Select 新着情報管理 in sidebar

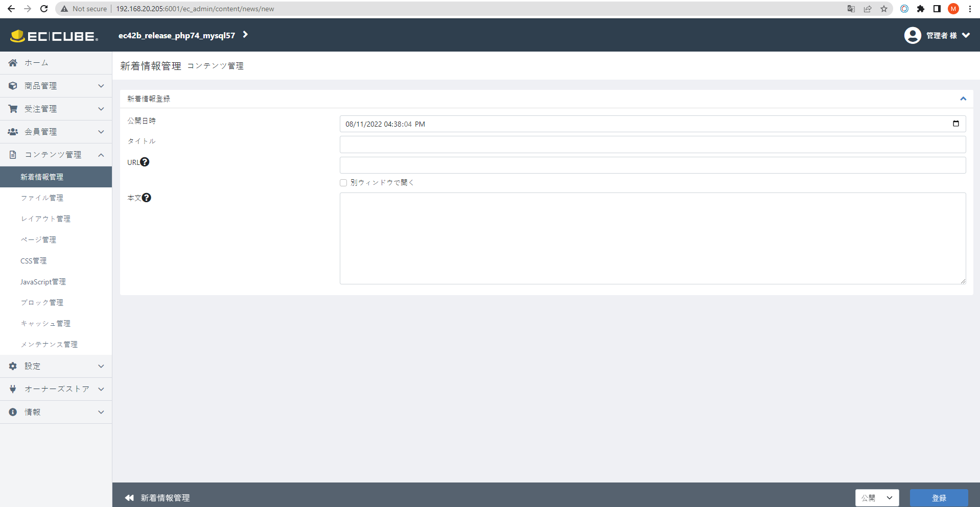tap(56, 177)
